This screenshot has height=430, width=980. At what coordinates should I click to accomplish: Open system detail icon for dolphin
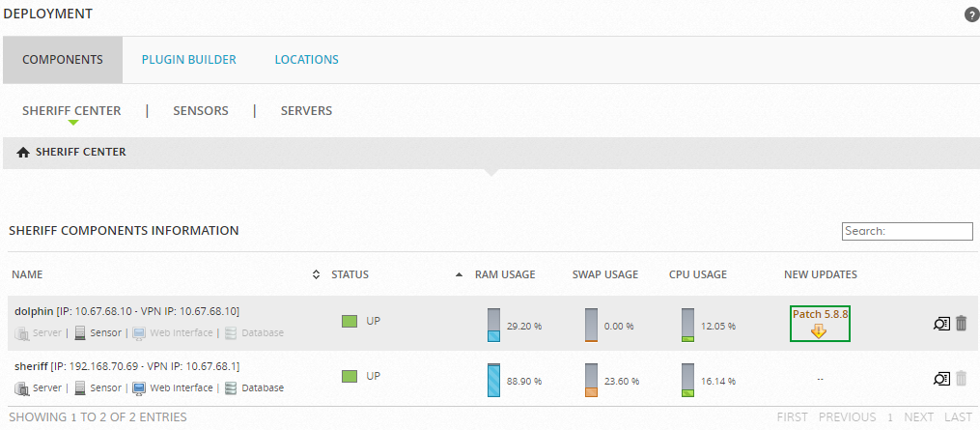coord(941,324)
